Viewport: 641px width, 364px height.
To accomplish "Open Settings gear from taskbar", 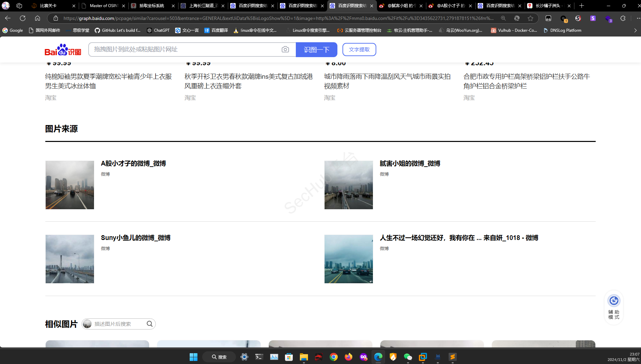I will 244,357.
